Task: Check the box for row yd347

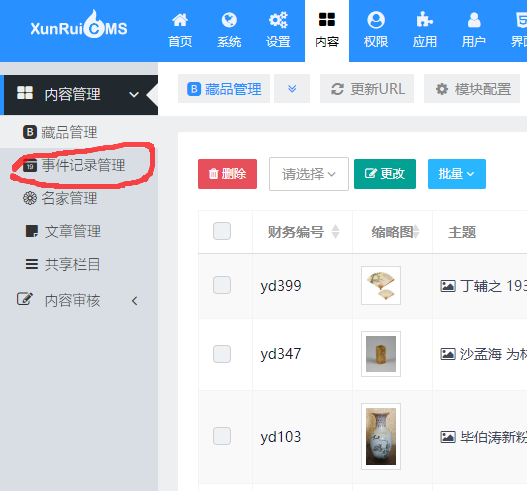Action: [x=222, y=354]
